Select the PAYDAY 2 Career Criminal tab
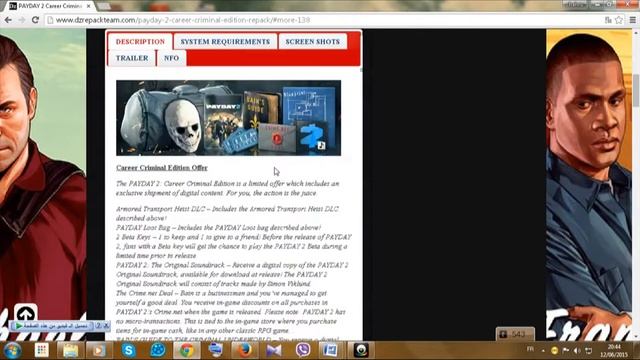 click(x=49, y=6)
